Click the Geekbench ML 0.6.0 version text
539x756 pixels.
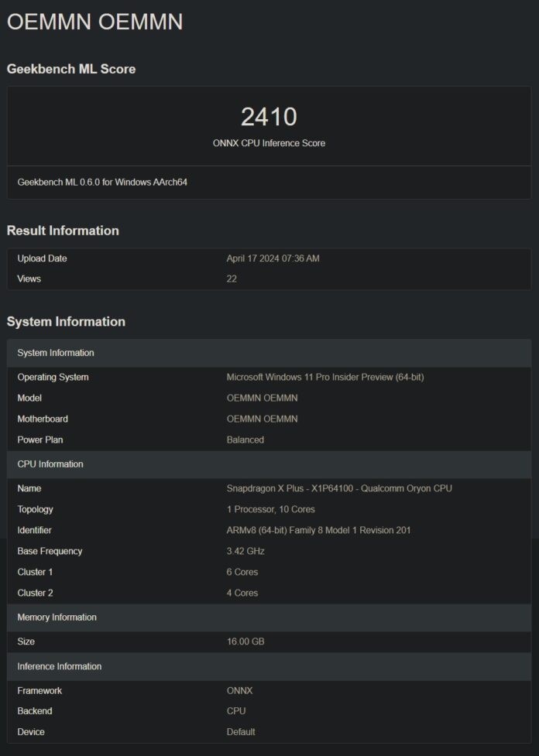coord(102,183)
